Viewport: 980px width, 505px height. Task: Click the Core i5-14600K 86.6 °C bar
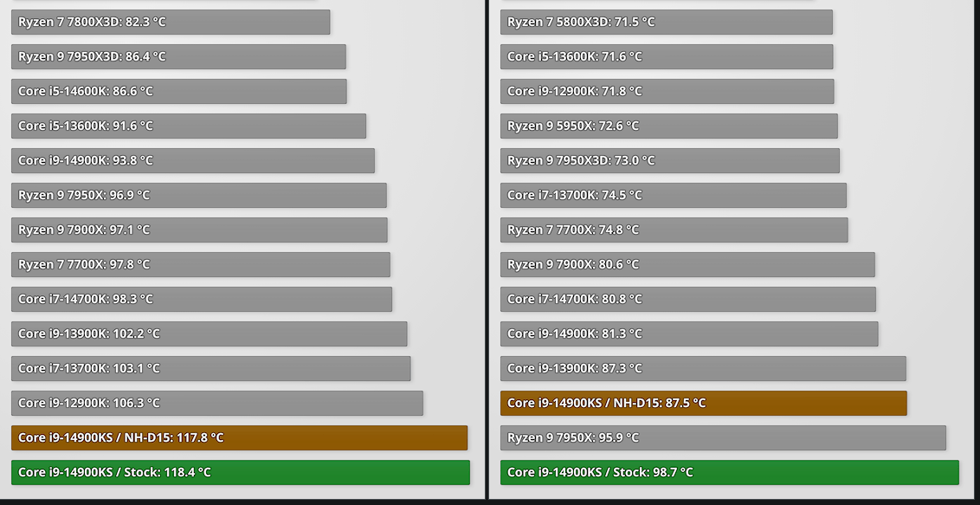(x=178, y=91)
